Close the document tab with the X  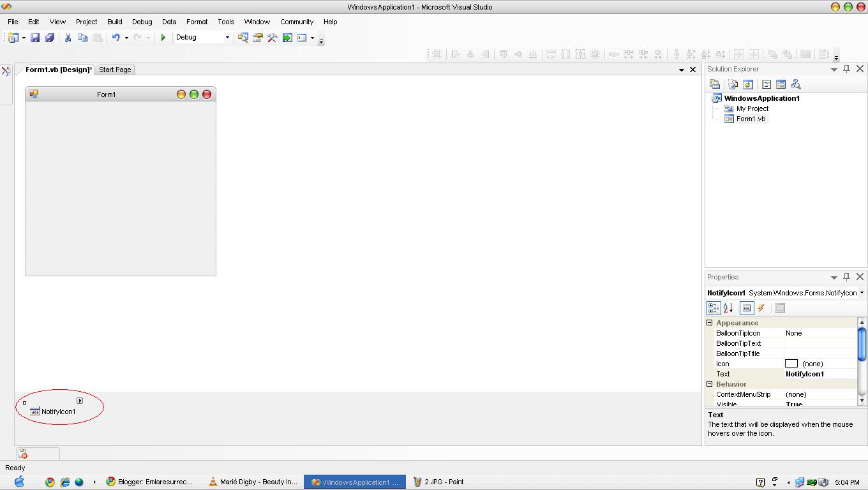coord(693,70)
